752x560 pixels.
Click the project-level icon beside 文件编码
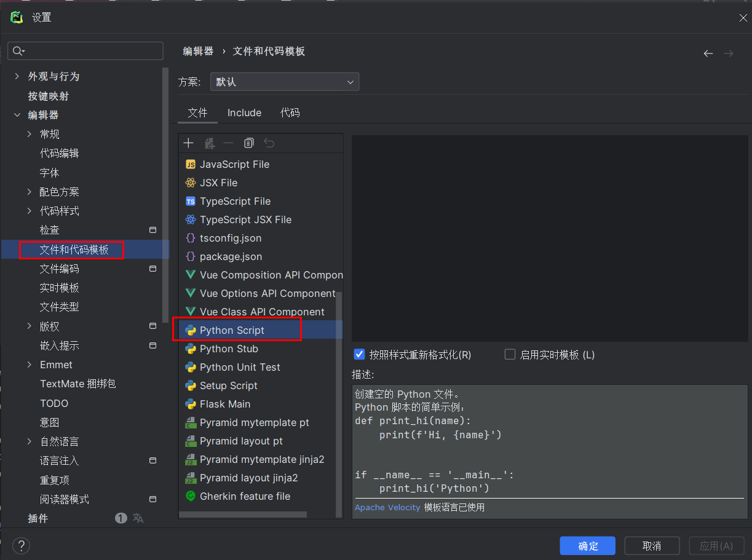153,269
